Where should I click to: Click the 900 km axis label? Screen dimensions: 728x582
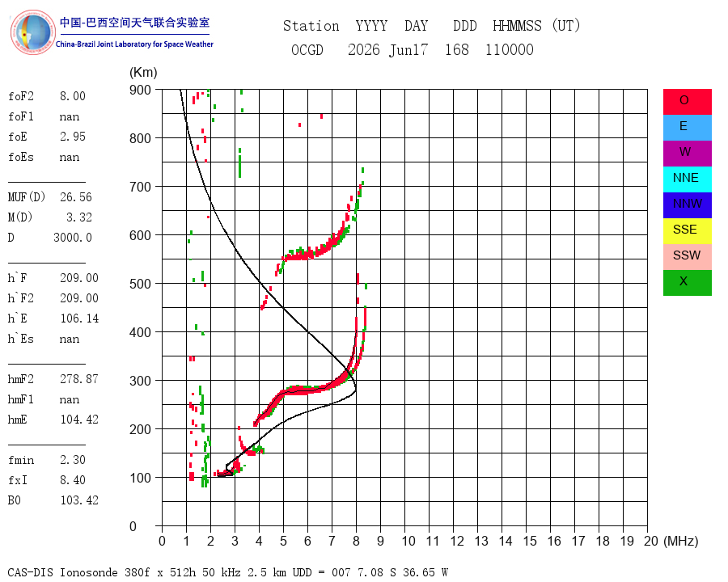pos(140,90)
